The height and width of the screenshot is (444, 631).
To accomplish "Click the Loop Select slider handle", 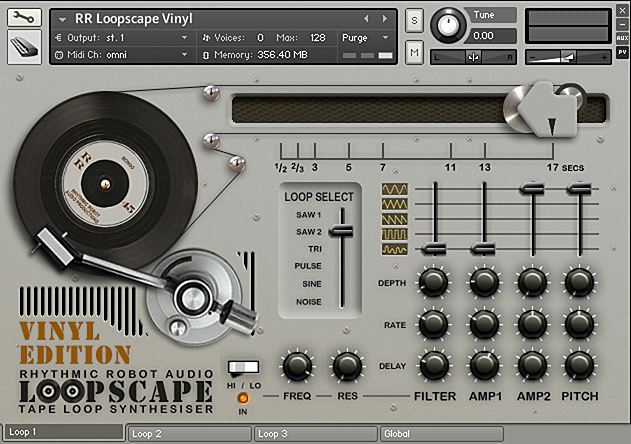I will (341, 231).
